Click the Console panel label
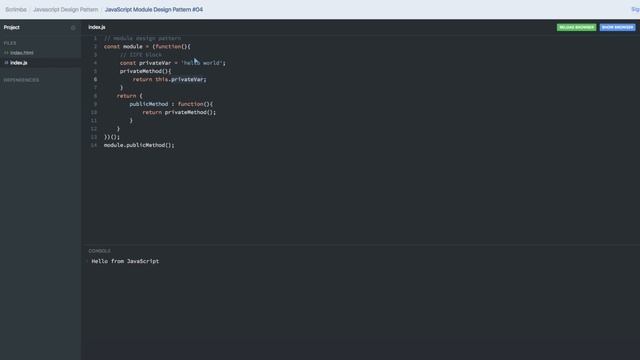The height and width of the screenshot is (360, 640). click(x=100, y=251)
